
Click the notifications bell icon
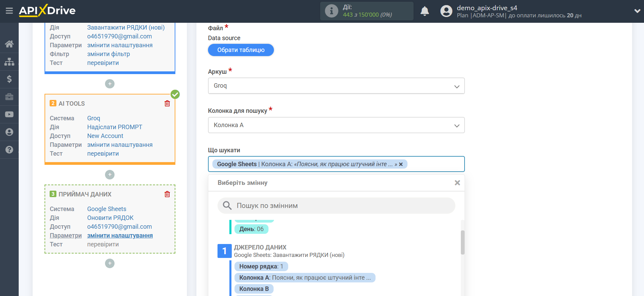(424, 11)
